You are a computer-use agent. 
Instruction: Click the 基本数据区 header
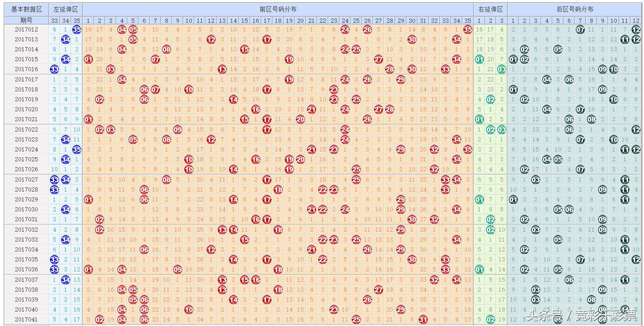coord(26,9)
